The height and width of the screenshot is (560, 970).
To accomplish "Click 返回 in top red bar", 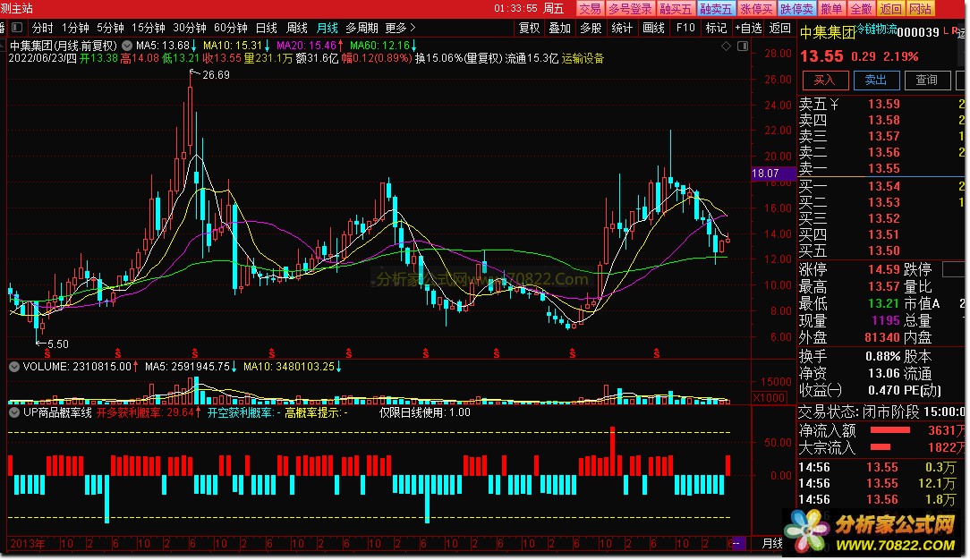I will click(x=891, y=9).
